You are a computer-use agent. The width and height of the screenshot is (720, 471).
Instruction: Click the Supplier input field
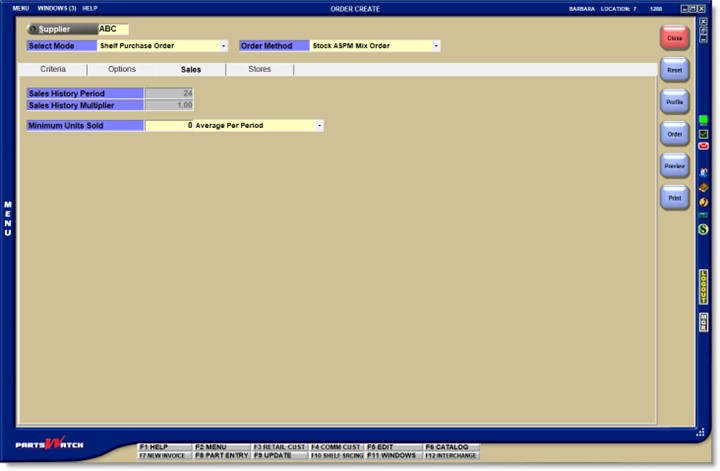pyautogui.click(x=113, y=29)
